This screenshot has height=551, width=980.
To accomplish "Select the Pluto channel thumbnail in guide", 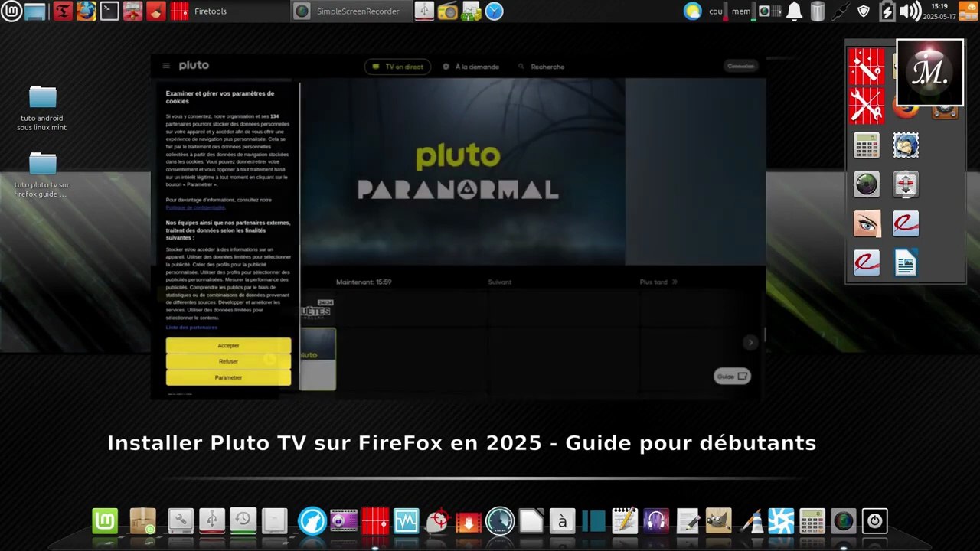I will click(317, 358).
